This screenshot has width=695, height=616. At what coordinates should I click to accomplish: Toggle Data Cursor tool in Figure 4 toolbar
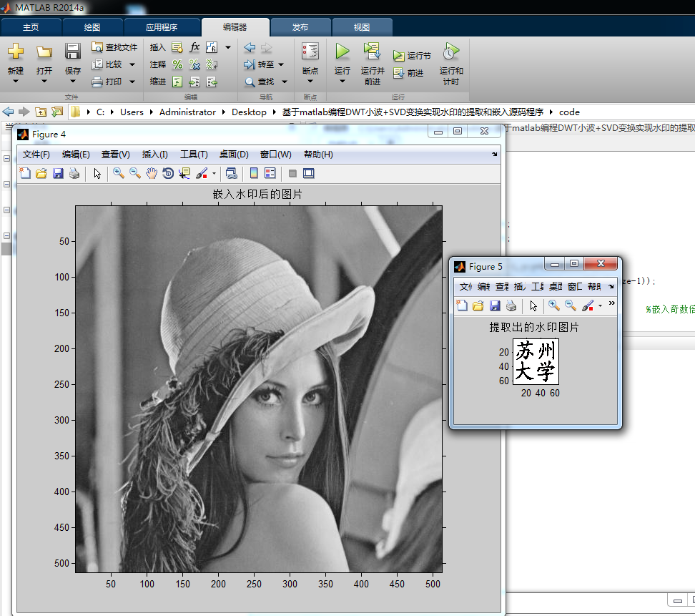pyautogui.click(x=184, y=173)
